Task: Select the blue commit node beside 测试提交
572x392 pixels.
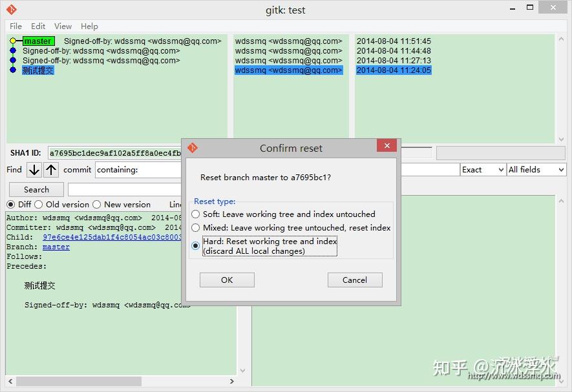Action: [14, 70]
